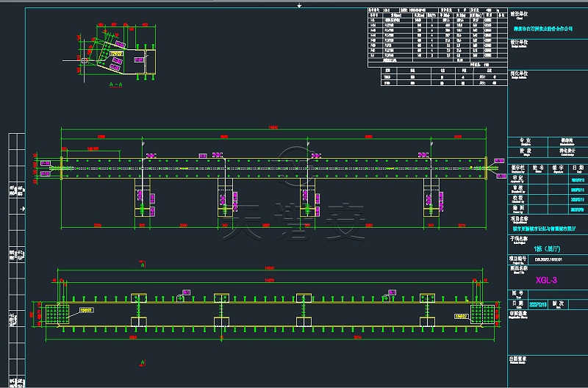Click the small down arrow at top edge
The height and width of the screenshot is (388, 588).
point(298,5)
